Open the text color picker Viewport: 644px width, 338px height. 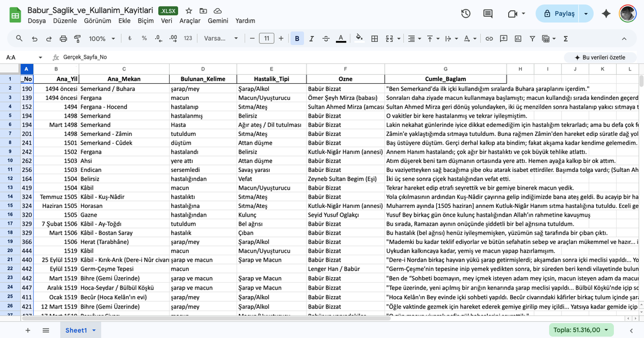340,39
